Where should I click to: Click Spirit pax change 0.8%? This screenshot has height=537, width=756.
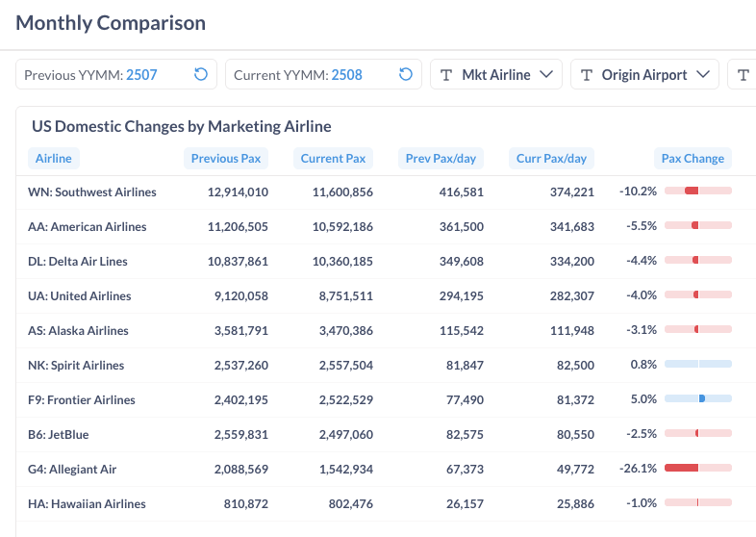pyautogui.click(x=643, y=365)
